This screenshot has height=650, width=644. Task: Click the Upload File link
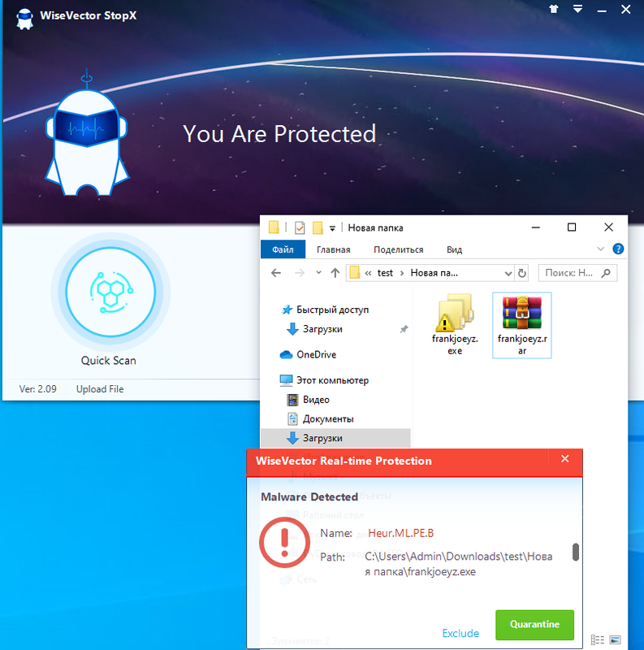click(x=100, y=389)
